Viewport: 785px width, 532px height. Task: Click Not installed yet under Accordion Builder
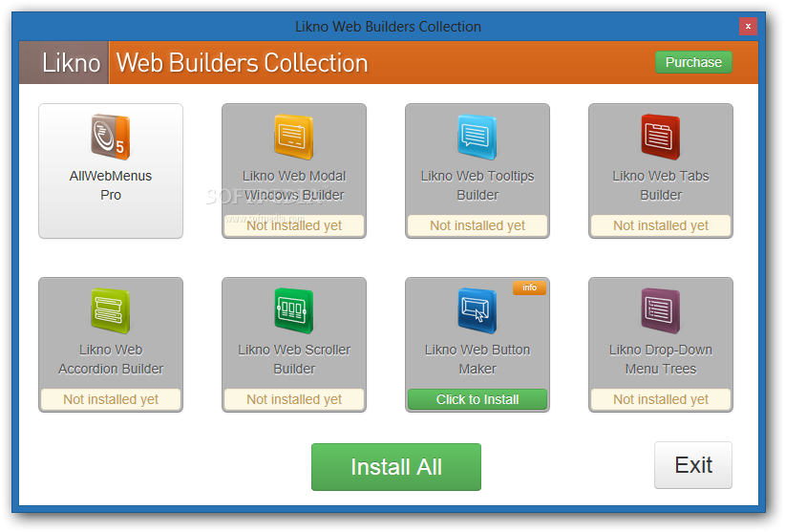pyautogui.click(x=111, y=399)
